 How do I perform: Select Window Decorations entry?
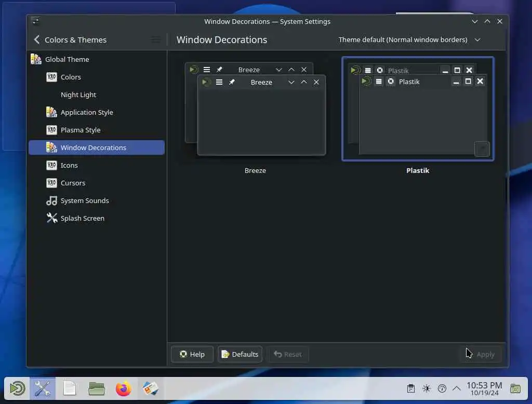click(x=97, y=147)
